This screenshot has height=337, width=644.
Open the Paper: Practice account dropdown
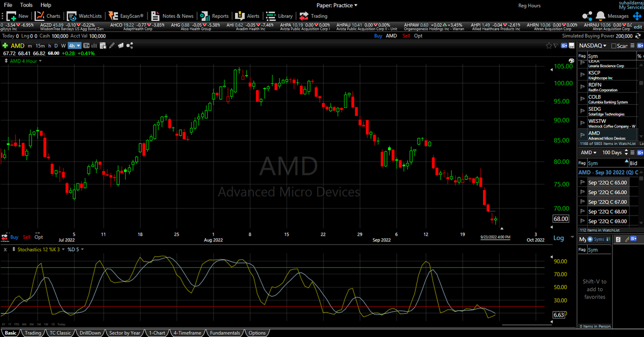[337, 5]
